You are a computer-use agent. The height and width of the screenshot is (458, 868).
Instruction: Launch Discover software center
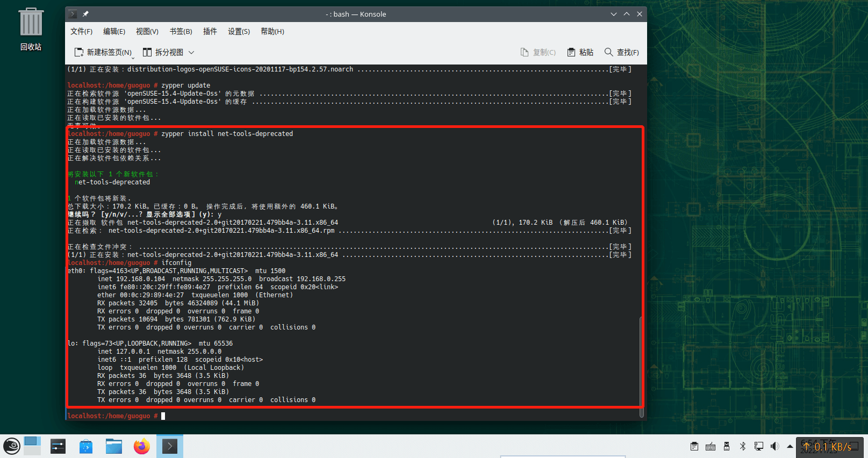pos(86,446)
